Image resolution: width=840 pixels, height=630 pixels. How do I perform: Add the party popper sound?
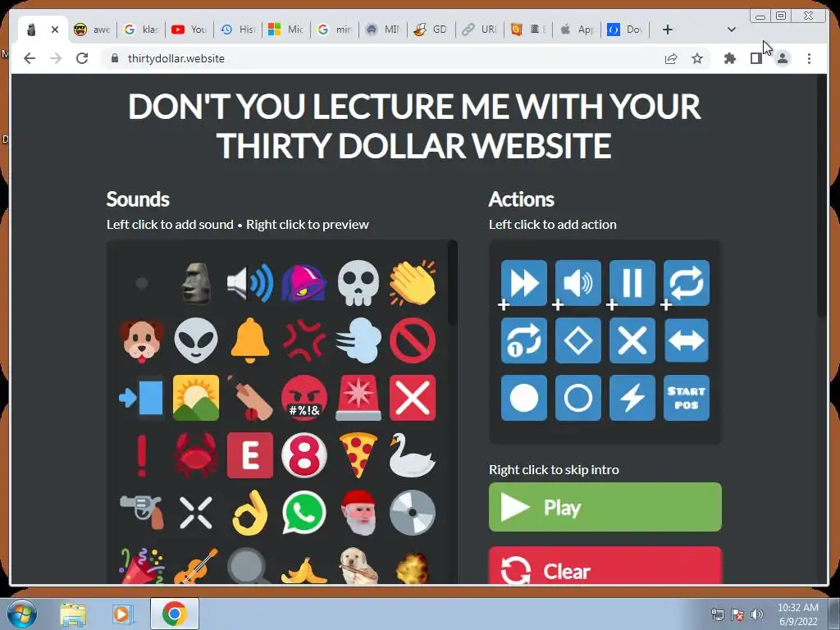tap(141, 566)
